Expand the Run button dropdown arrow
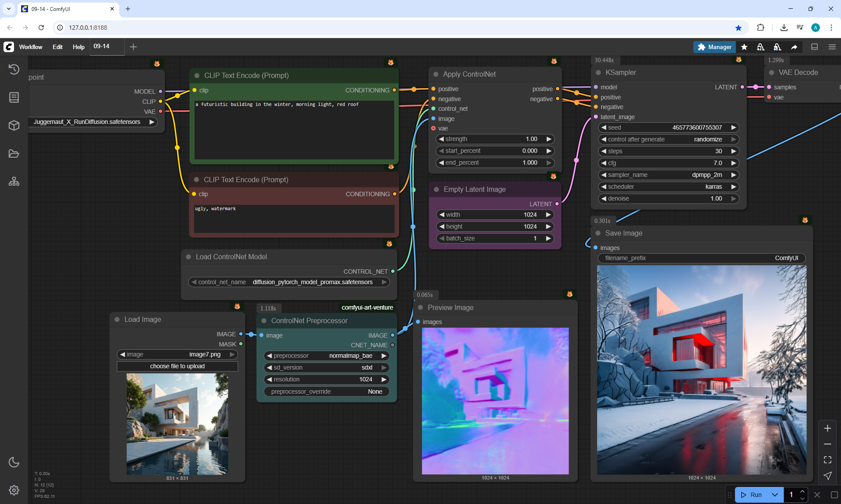Image resolution: width=841 pixels, height=504 pixels. [x=775, y=495]
